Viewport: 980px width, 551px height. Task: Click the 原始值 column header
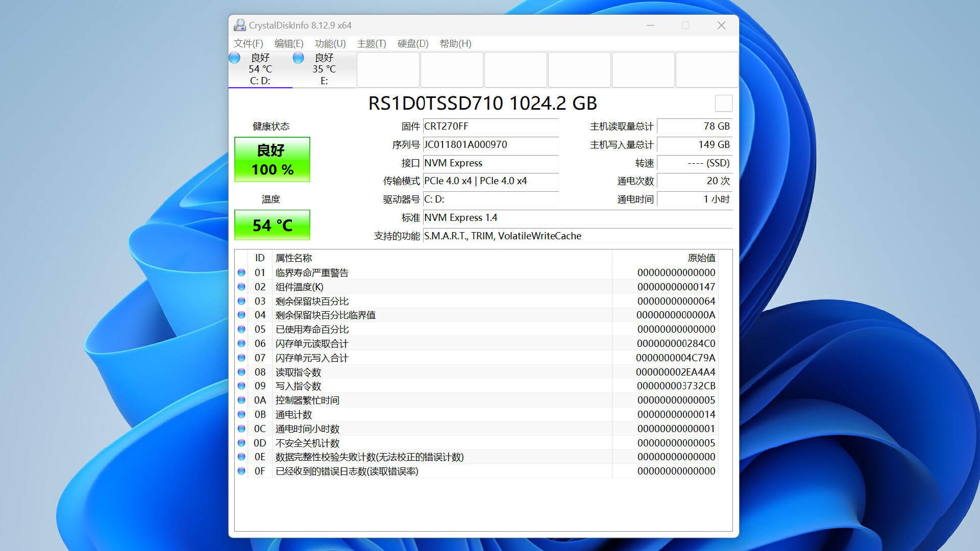pos(665,258)
